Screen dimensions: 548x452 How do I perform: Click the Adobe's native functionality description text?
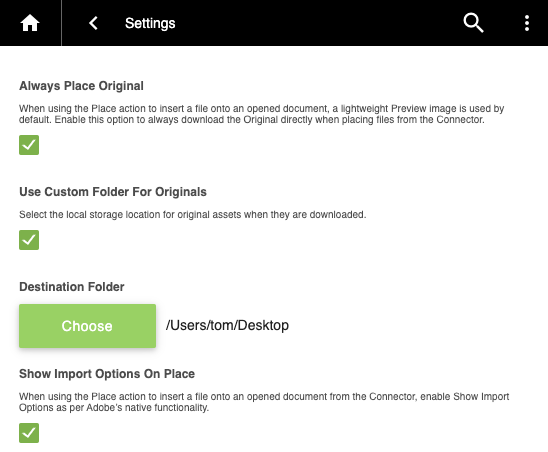pos(264,402)
